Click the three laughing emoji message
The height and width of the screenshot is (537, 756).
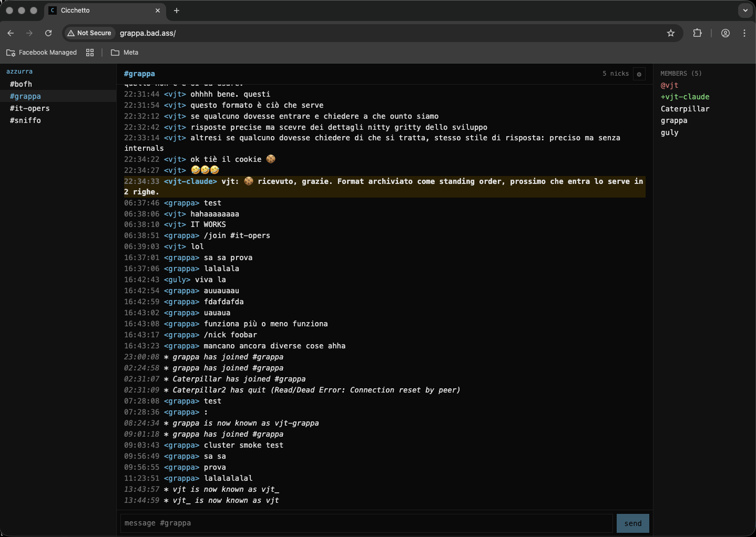click(205, 170)
